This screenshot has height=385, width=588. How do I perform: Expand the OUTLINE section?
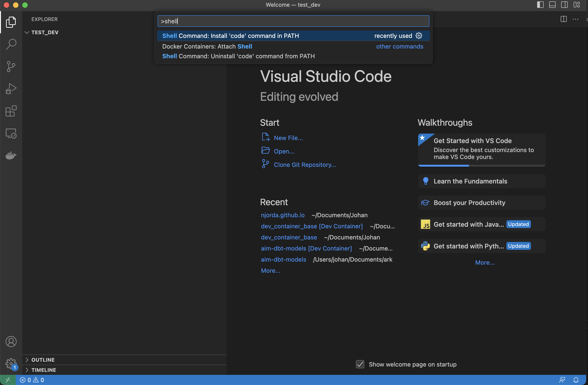pos(43,360)
